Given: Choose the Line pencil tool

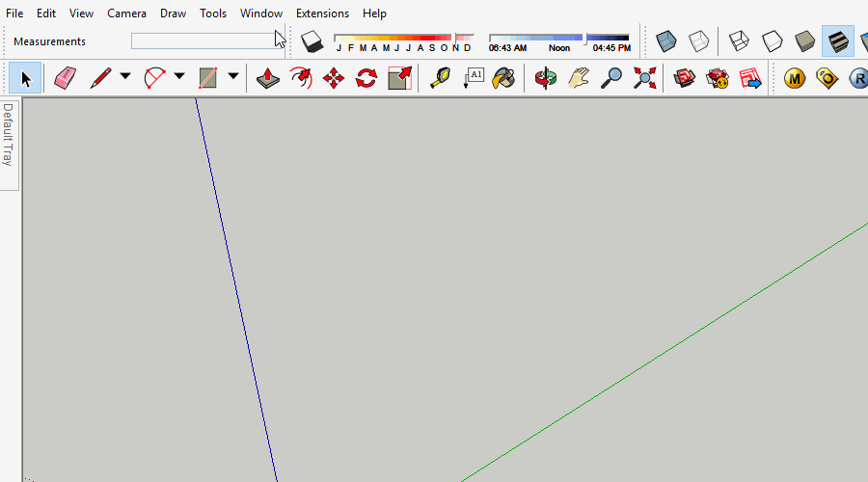Looking at the screenshot, I should tap(100, 78).
